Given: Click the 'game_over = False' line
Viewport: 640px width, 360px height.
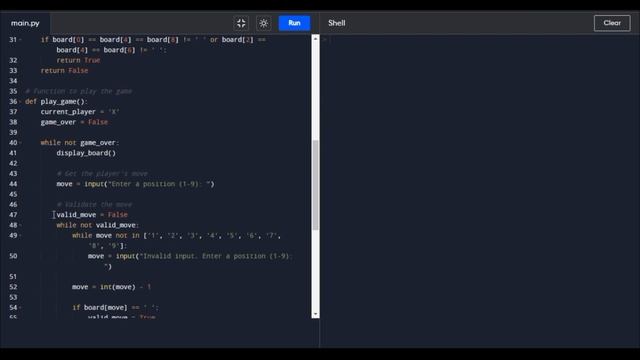Looking at the screenshot, I should point(74,122).
